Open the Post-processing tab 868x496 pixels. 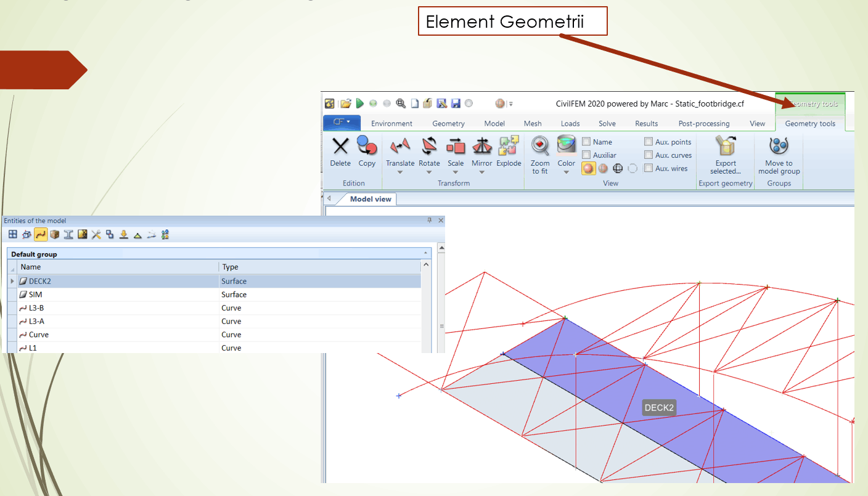pyautogui.click(x=703, y=123)
